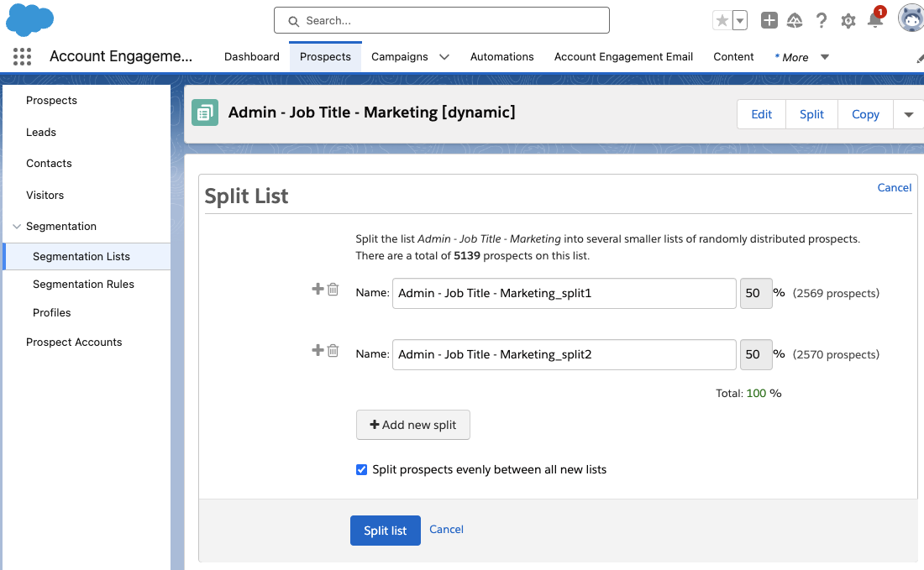Uncheck Split prospects evenly between all new lists

(362, 469)
